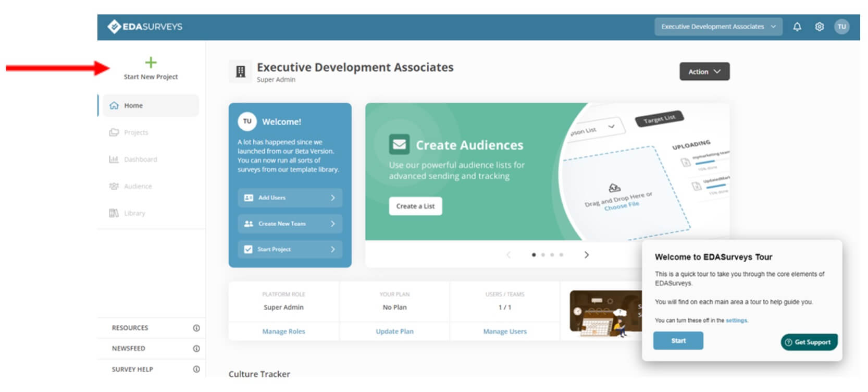This screenshot has width=868, height=392.
Task: Click the Manage Users link
Action: coord(505,332)
